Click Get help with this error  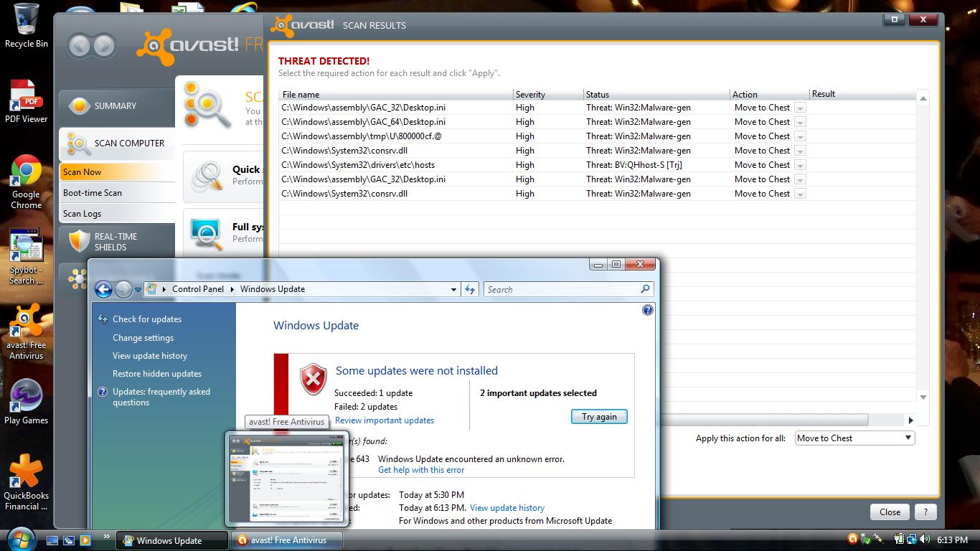click(421, 470)
